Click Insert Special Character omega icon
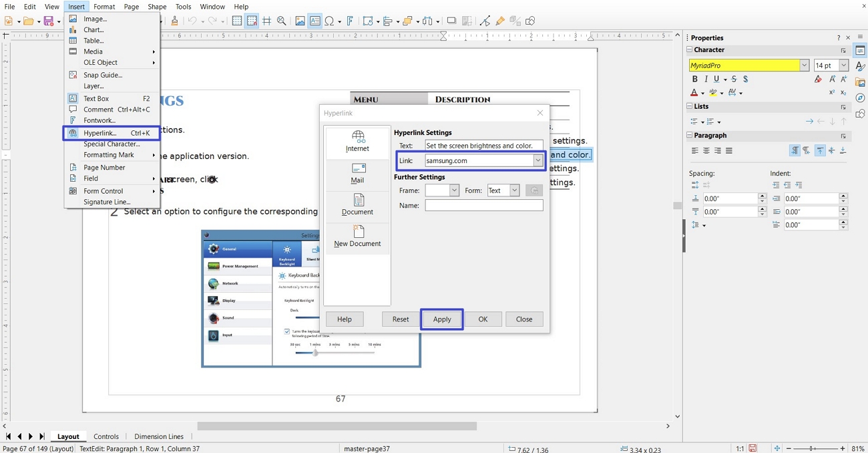Image resolution: width=868 pixels, height=453 pixels. (329, 21)
